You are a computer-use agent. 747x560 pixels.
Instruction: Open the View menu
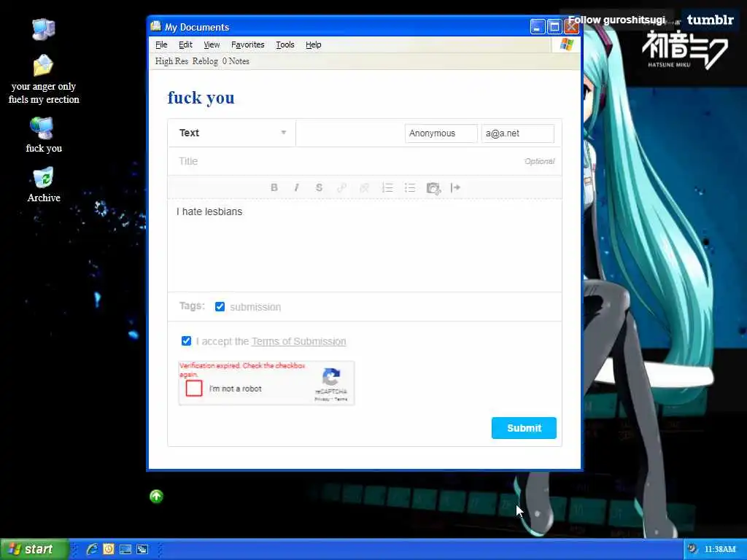212,44
